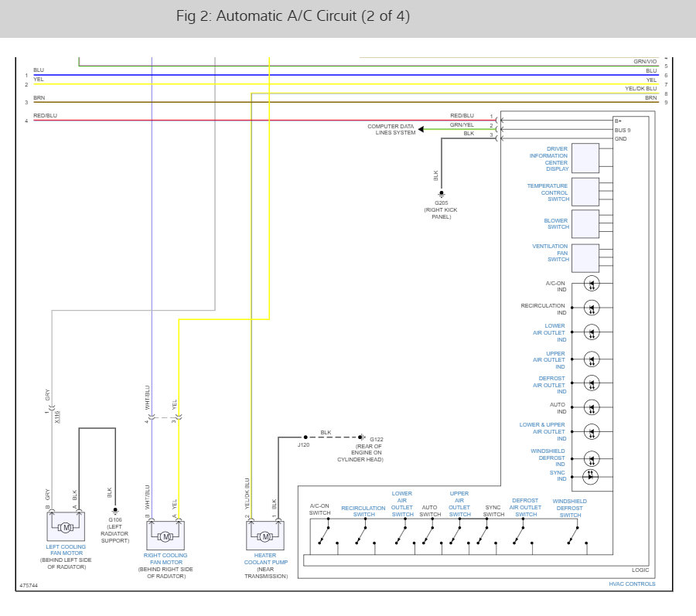Click the COMPUTER DATA LINES SYSTEM text
Image resolution: width=696 pixels, height=616 pixels.
point(391,130)
